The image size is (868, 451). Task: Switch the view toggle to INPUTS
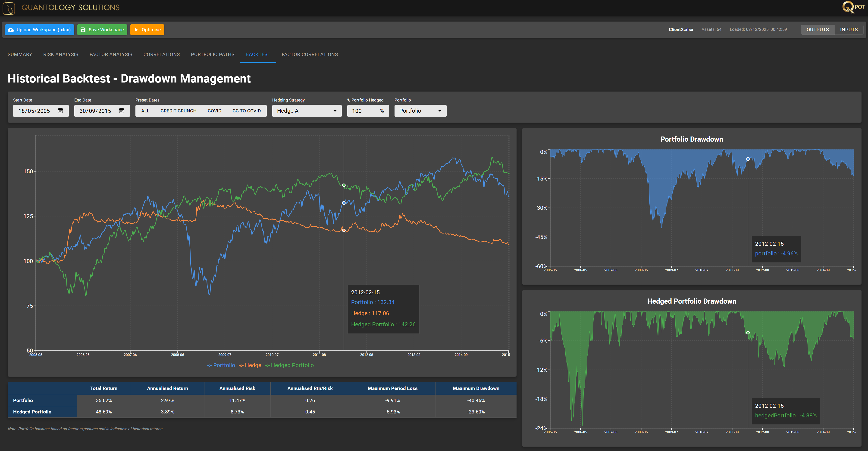[x=849, y=30]
